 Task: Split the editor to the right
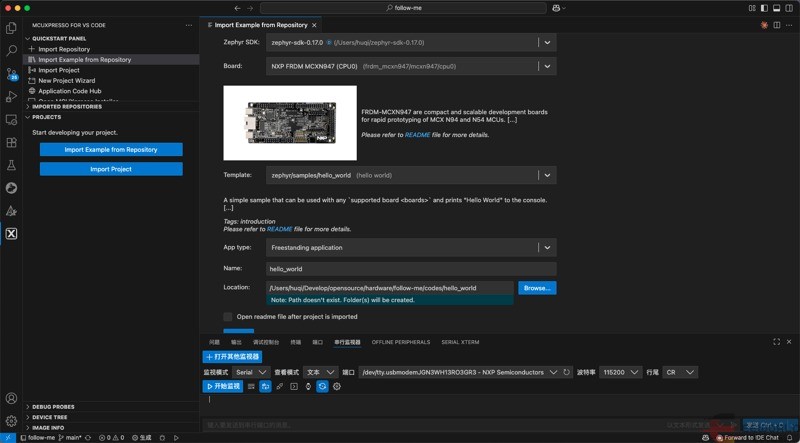[777, 25]
